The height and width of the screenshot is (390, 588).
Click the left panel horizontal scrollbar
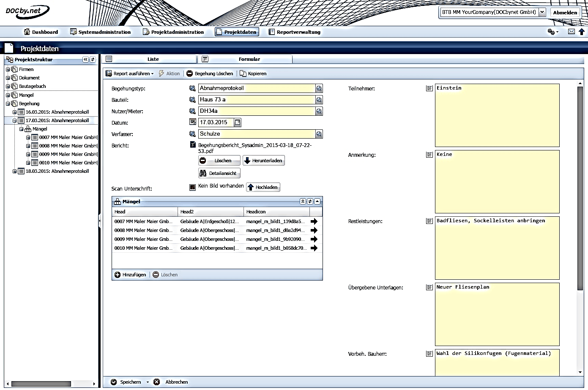(41, 384)
